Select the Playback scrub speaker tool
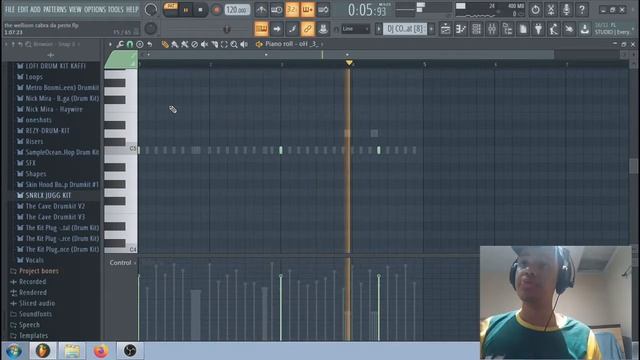This screenshot has height=360, width=640. coord(244,44)
